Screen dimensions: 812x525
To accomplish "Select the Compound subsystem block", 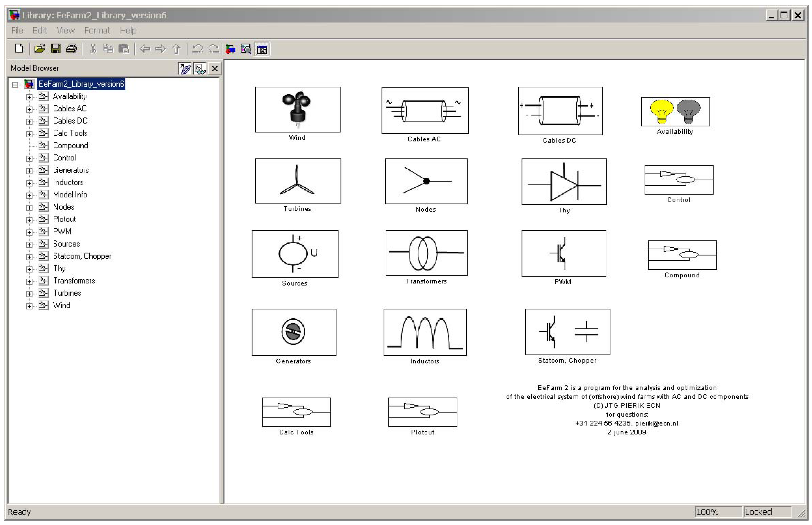I will coord(682,255).
